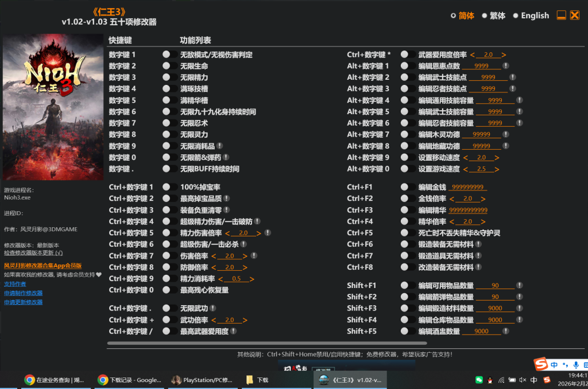Open QQ from the system tray
Viewport: 588px width, 389px height.
click(490, 380)
